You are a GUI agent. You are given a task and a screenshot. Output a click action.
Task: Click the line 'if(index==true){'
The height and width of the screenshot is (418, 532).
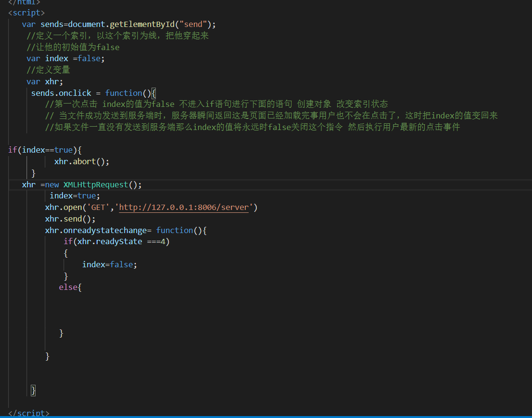[45, 150]
